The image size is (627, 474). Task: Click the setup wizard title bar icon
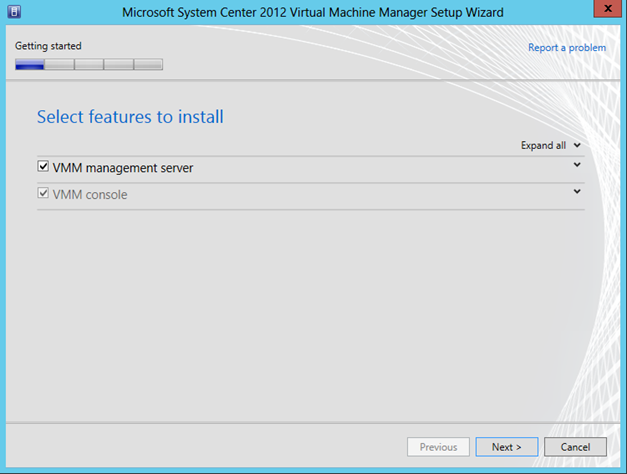[14, 12]
